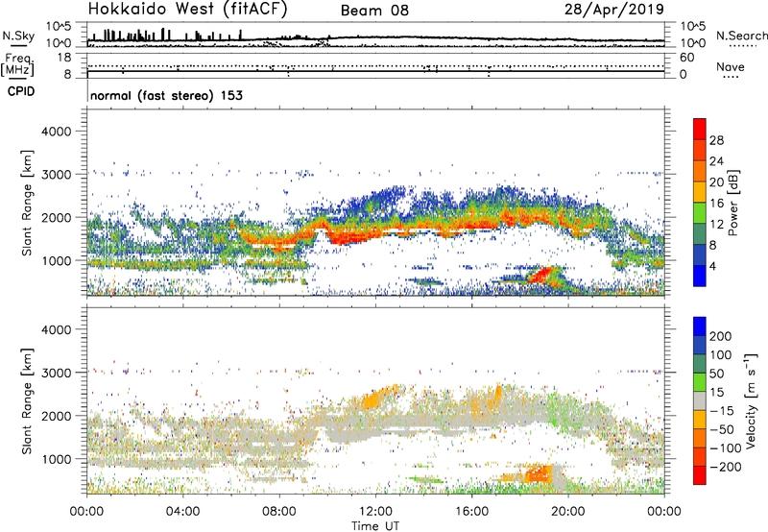Click the "4000" tick of power panel
The image size is (768, 532).
tap(57, 132)
